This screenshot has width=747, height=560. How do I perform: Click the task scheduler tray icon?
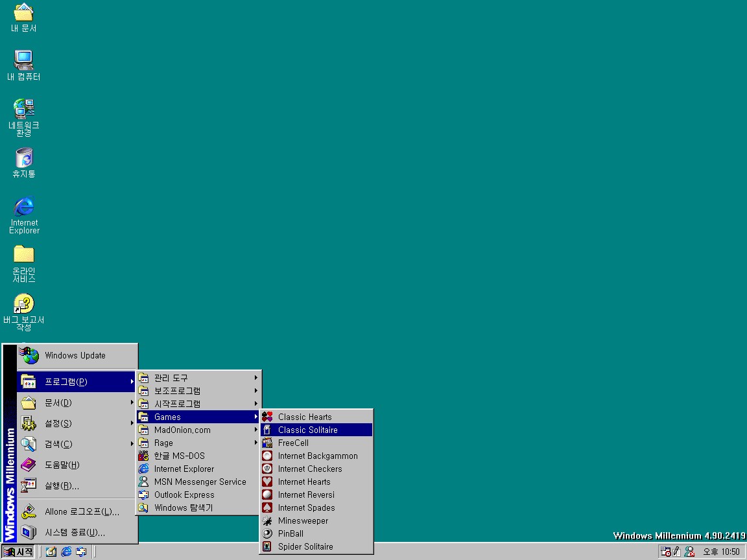pyautogui.click(x=665, y=552)
